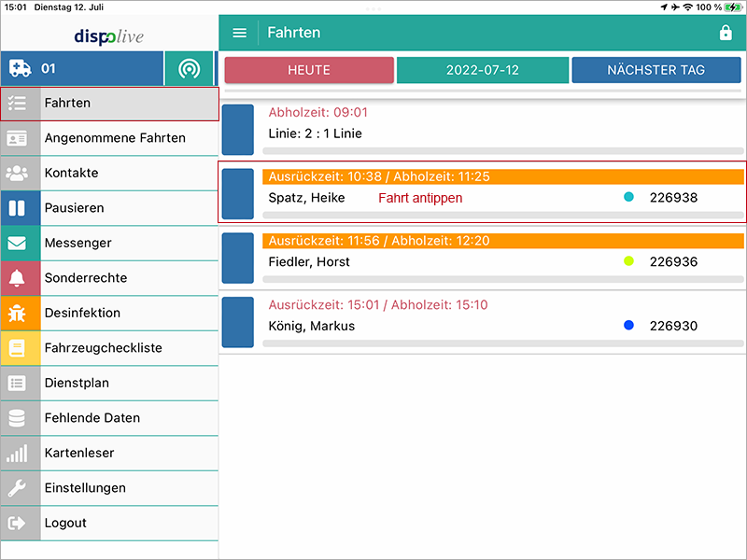This screenshot has height=560, width=747.
Task: Tap the location arrow status icon
Action: (x=664, y=7)
